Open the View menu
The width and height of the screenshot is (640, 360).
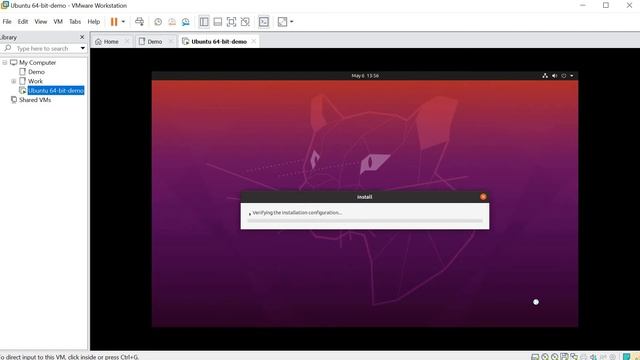40,22
